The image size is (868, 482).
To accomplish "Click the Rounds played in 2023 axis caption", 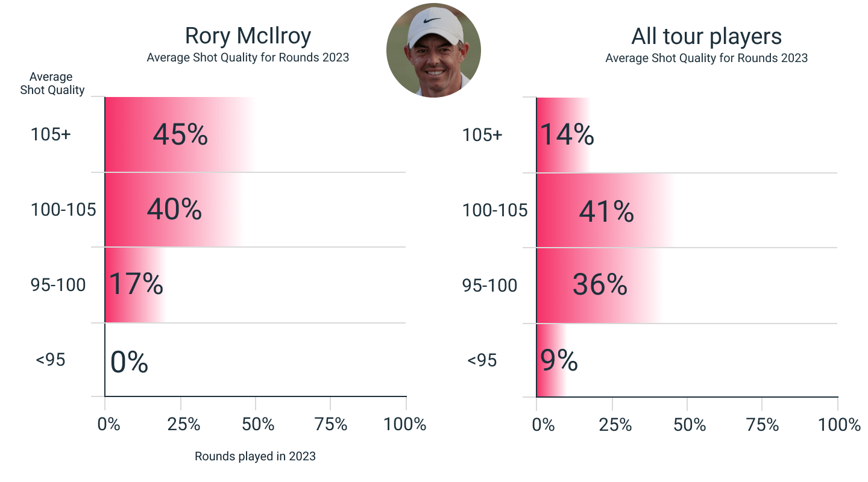I will [255, 456].
